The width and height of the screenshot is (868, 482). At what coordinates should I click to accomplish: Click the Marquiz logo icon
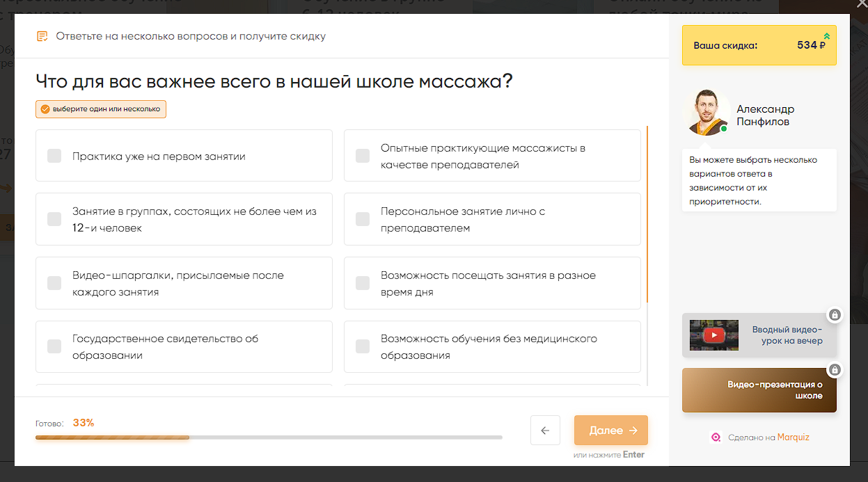point(716,437)
